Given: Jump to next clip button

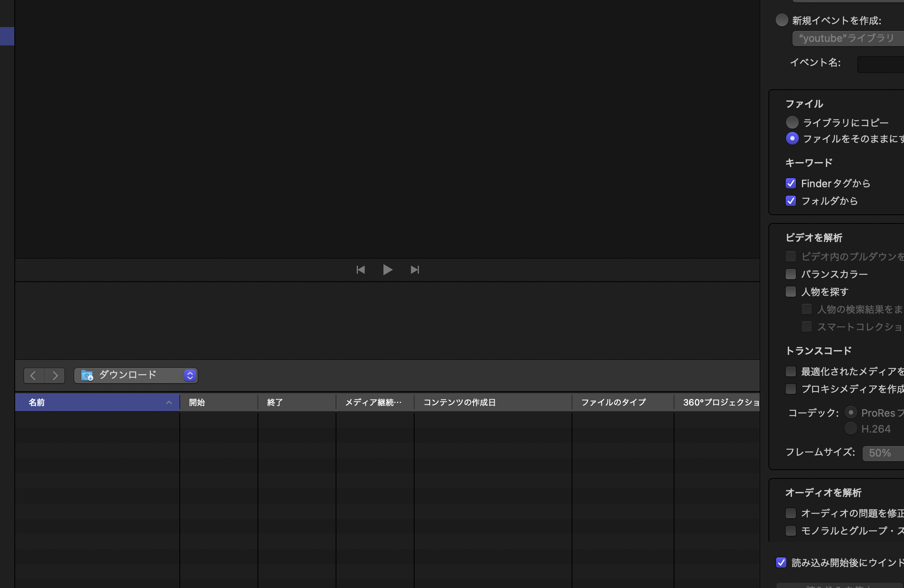Looking at the screenshot, I should click(415, 270).
